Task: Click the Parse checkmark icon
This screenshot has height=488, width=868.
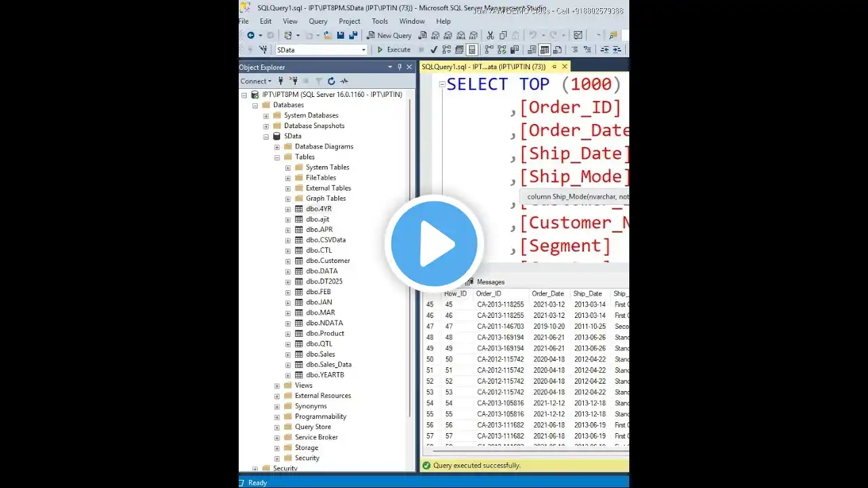Action: [x=434, y=49]
